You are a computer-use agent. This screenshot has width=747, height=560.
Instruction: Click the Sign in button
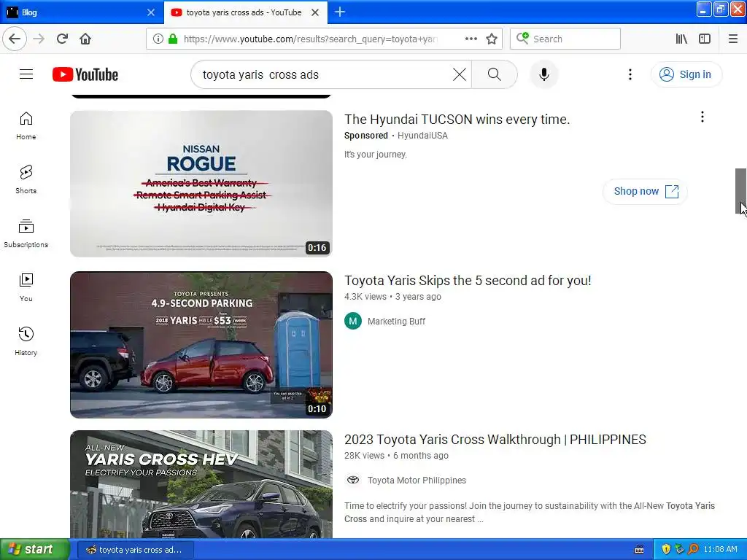[686, 74]
